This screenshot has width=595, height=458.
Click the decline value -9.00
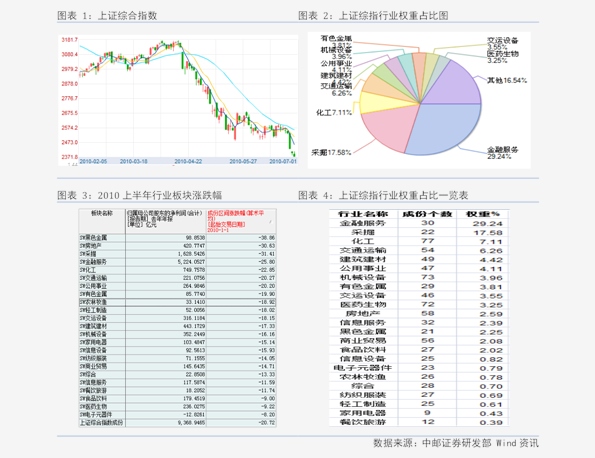pos(268,398)
